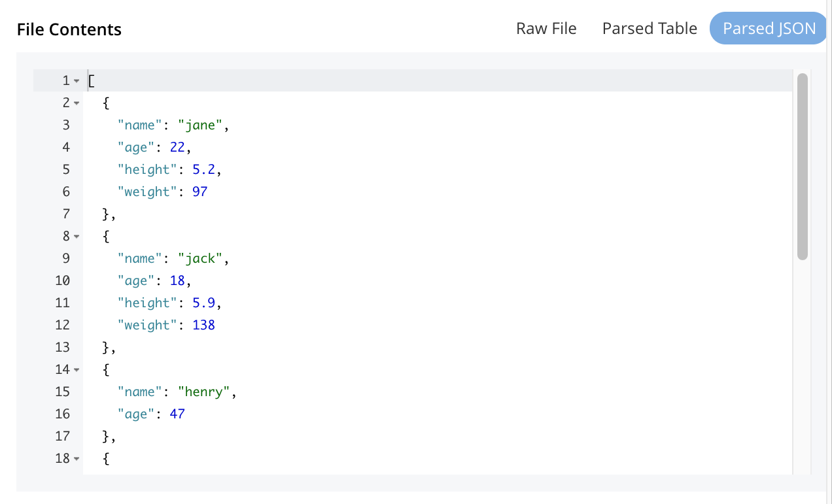Click line number 16 in the gutter
832x504 pixels.
pyautogui.click(x=62, y=414)
